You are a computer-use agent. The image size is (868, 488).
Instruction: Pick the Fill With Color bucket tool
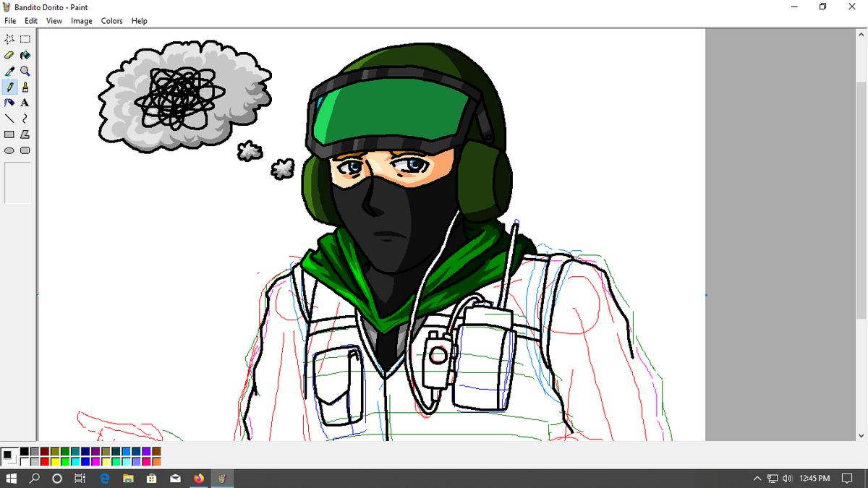click(25, 55)
